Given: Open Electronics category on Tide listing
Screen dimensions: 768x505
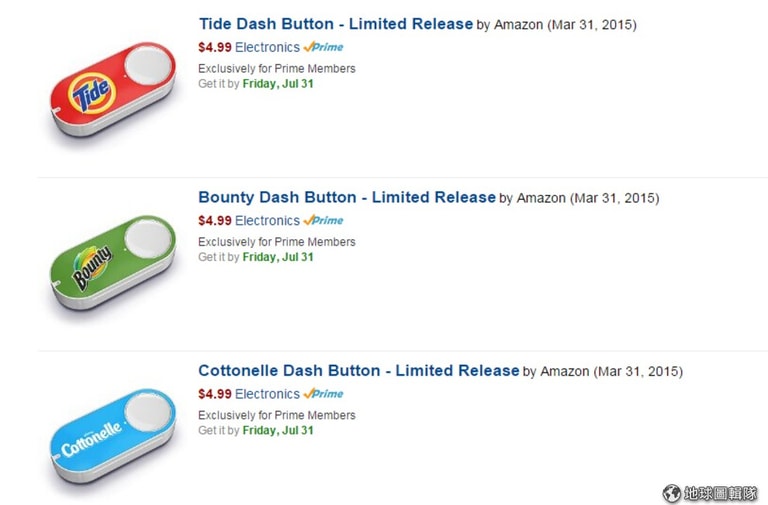Looking at the screenshot, I should point(267,47).
